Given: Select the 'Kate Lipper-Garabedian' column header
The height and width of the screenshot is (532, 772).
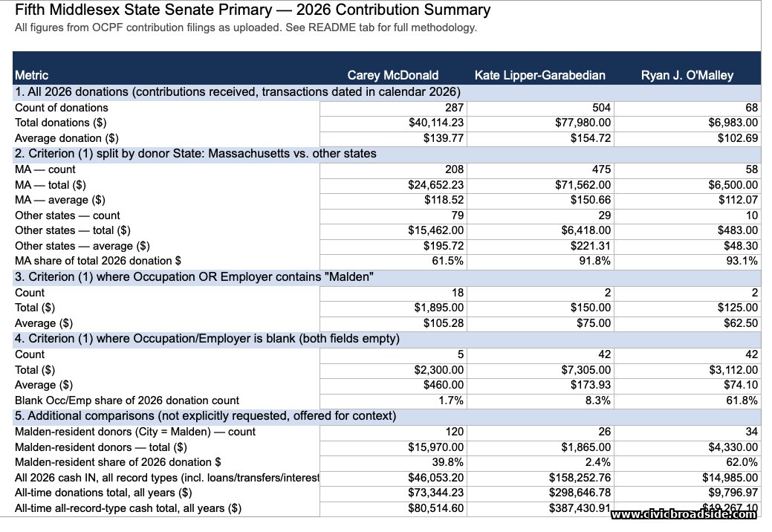Looking at the screenshot, I should coord(540,75).
